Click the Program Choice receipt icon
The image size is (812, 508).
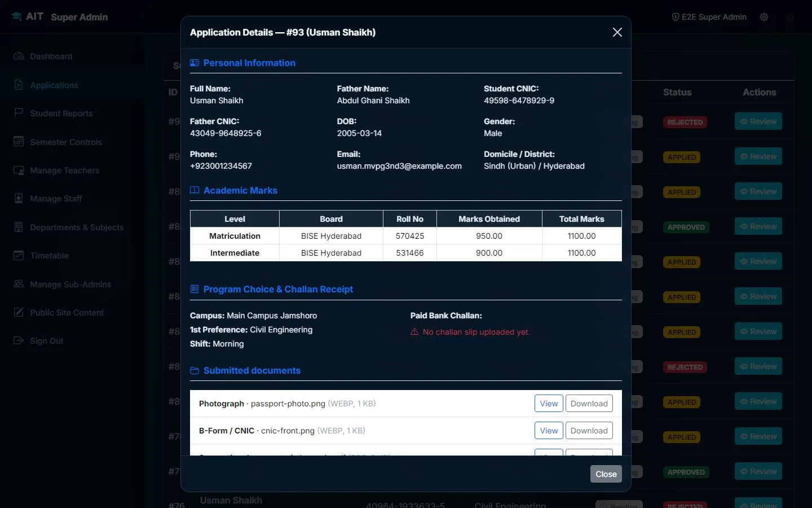coord(195,289)
